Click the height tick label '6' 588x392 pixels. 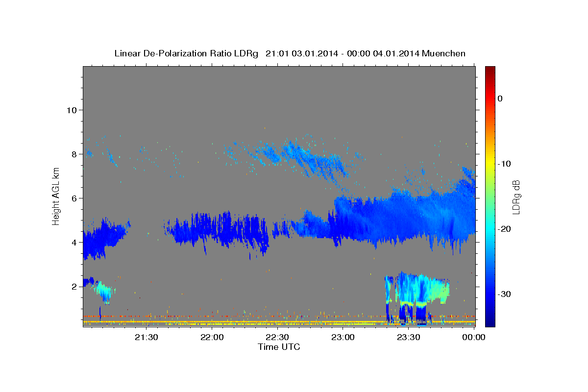pyautogui.click(x=74, y=198)
